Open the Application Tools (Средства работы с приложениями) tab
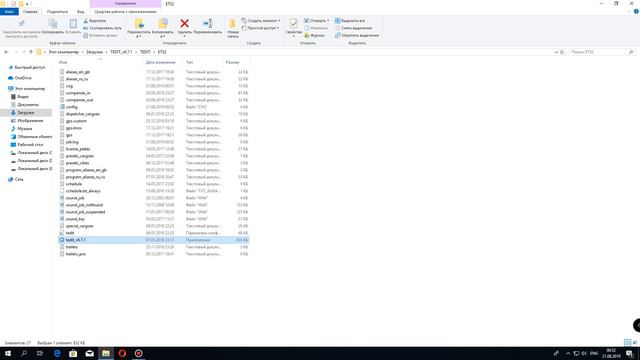 click(125, 11)
